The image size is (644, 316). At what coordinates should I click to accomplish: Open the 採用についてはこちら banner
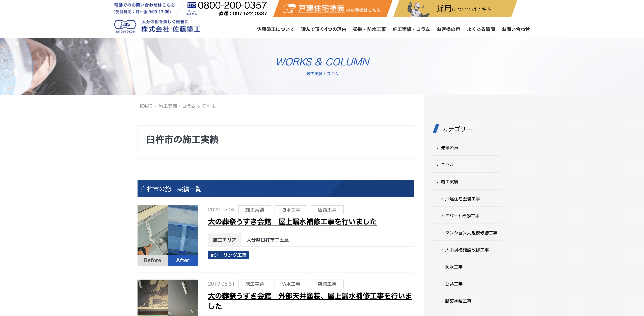(x=455, y=9)
